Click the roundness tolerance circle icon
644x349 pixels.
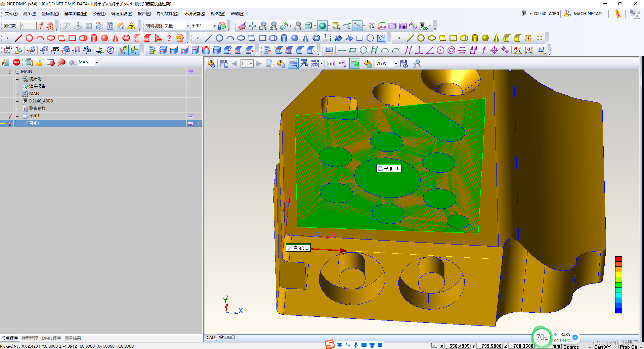363,50
